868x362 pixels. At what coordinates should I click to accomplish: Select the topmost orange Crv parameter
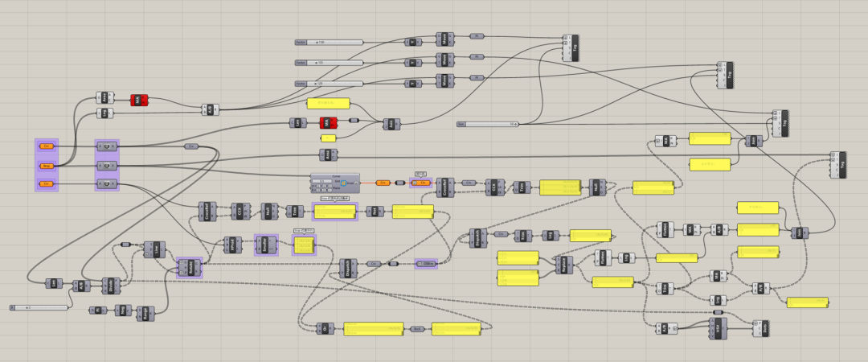(x=47, y=146)
